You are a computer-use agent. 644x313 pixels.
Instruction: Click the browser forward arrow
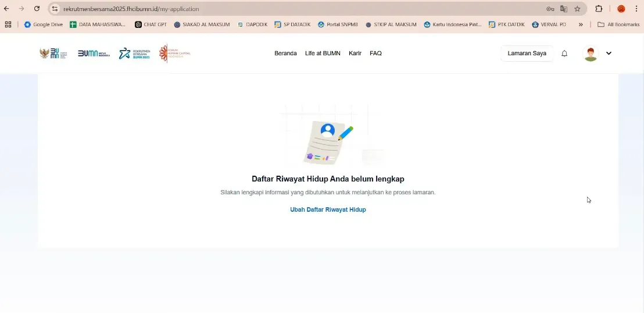(22, 9)
